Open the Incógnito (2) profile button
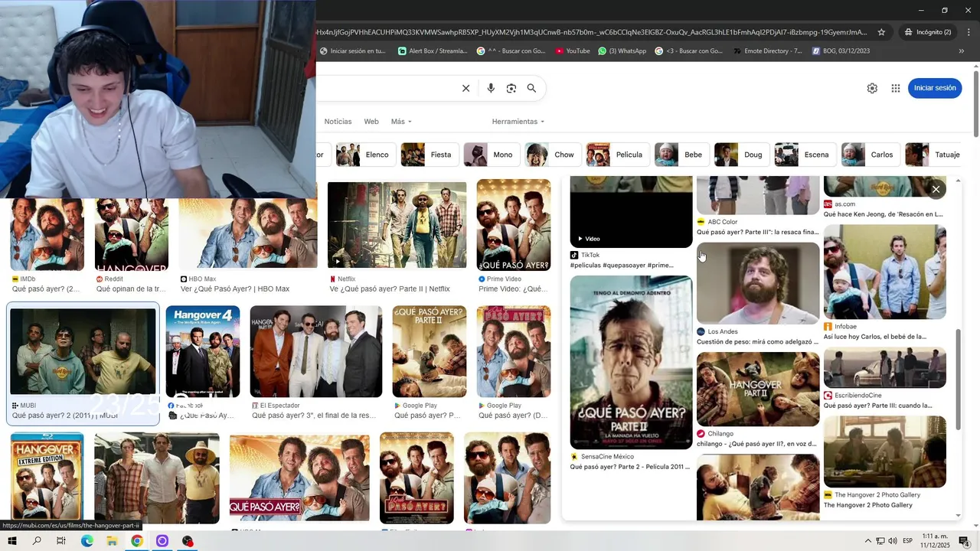This screenshot has width=980, height=551. [927, 32]
